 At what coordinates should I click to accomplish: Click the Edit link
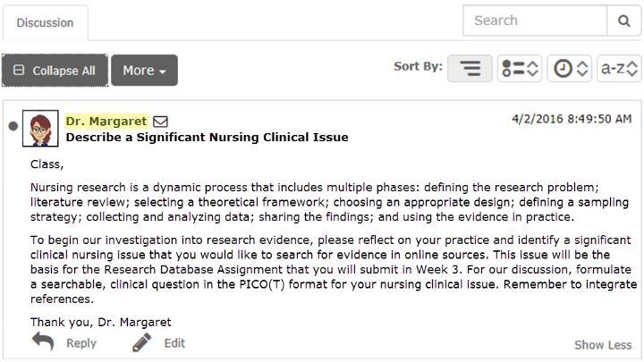[174, 343]
